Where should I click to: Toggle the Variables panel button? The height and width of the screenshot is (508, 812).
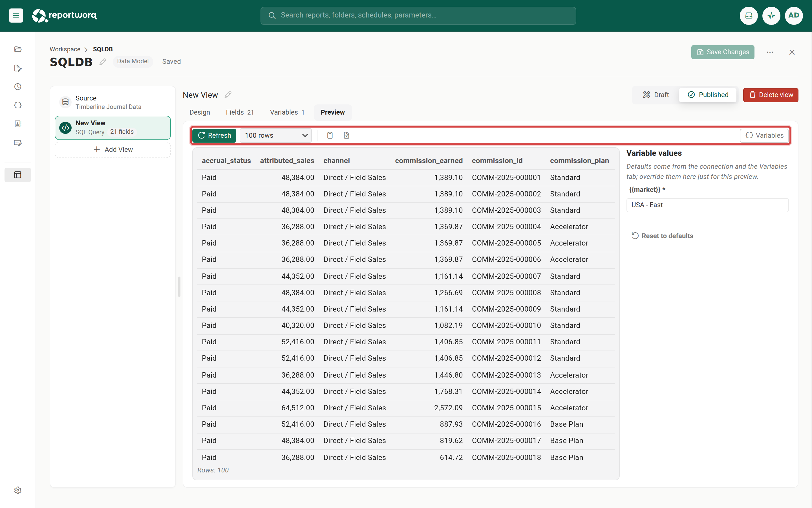tap(764, 135)
